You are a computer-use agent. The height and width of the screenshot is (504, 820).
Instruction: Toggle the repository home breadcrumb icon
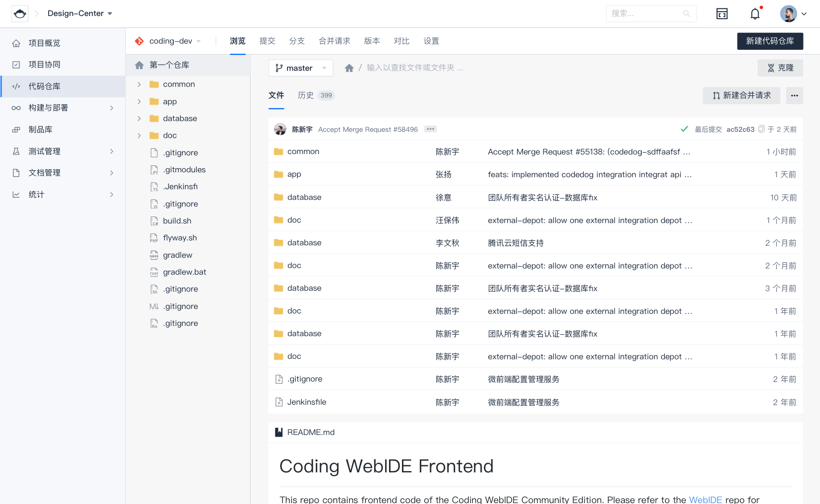(349, 67)
